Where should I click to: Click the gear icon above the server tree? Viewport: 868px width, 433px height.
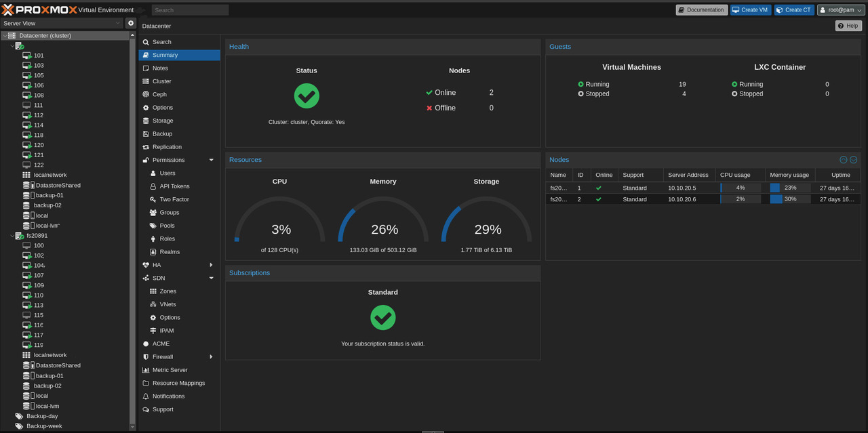(x=131, y=22)
